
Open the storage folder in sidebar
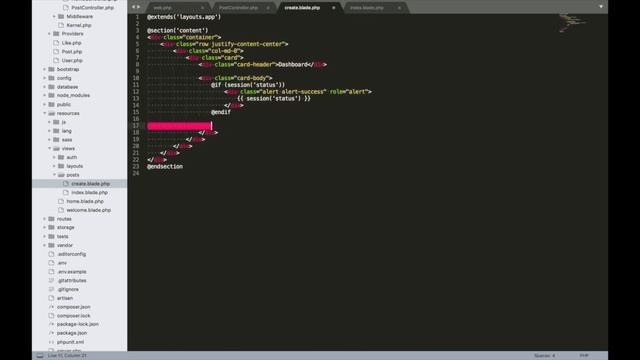tap(65, 228)
